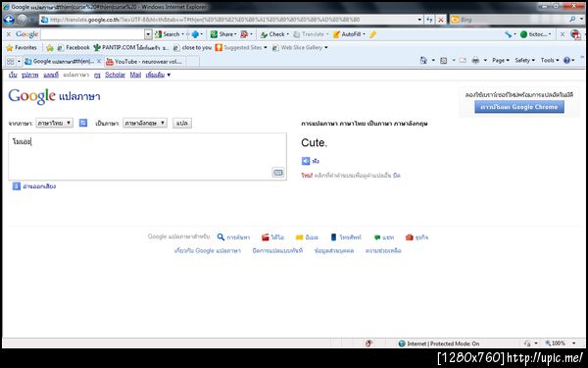This screenshot has height=368, width=588.
Task: Click the Bing search input field
Action: coord(512,20)
